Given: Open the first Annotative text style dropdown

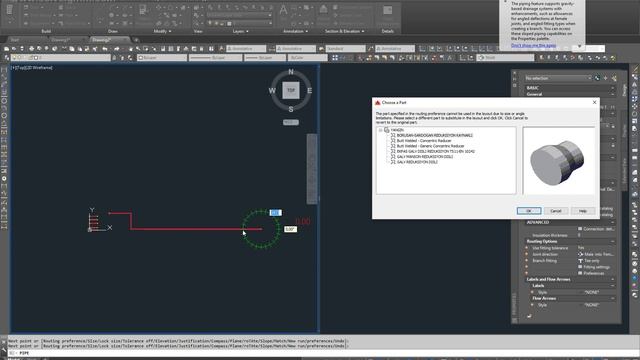Looking at the screenshot, I should (246, 49).
